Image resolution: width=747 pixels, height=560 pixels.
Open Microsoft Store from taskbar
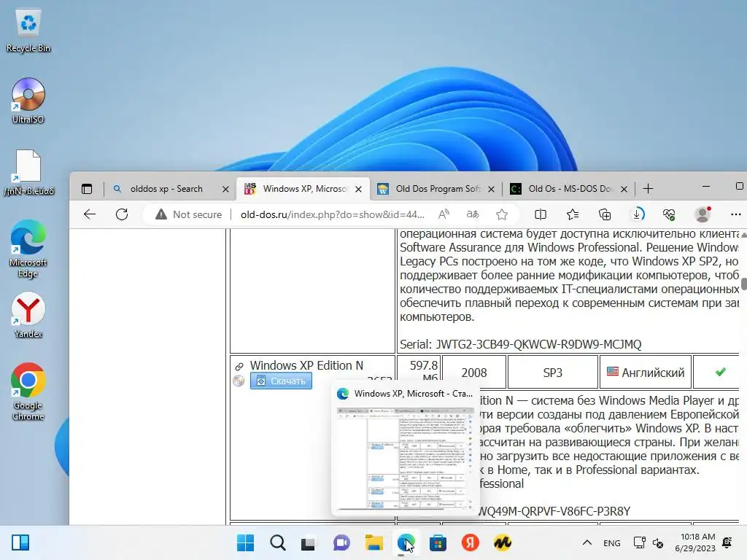[x=438, y=542]
